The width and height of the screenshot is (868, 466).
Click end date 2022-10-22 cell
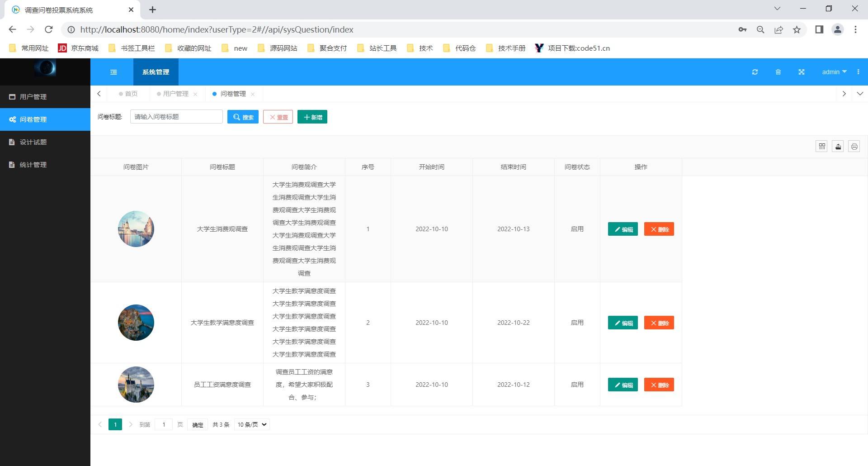pos(514,323)
